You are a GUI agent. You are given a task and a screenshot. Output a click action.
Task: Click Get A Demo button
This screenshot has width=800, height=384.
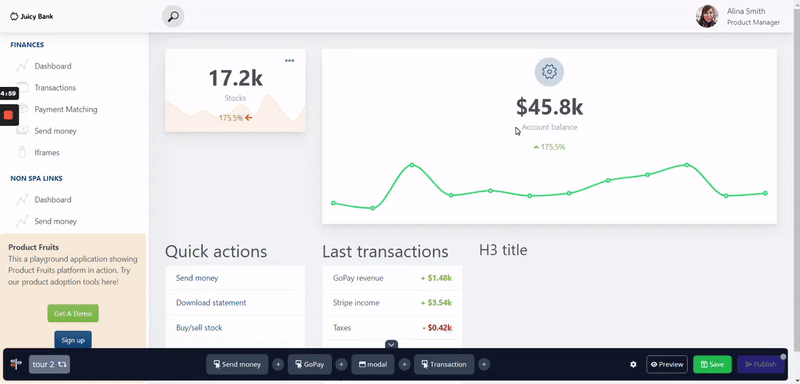pos(73,314)
